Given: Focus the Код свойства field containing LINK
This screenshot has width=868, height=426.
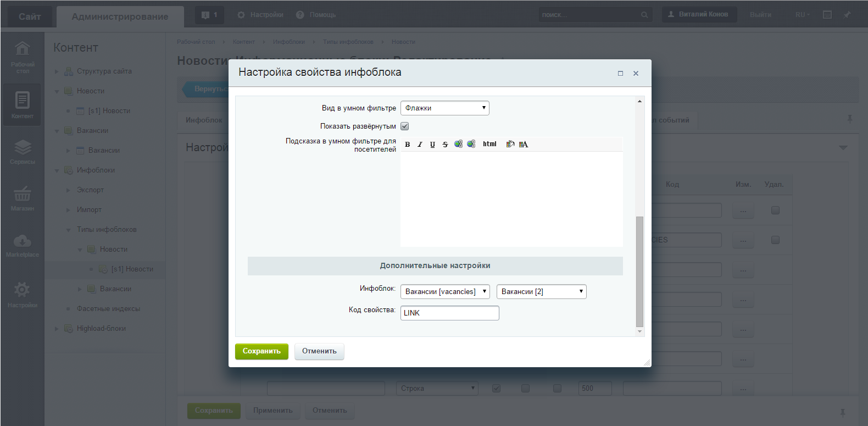Looking at the screenshot, I should point(449,313).
